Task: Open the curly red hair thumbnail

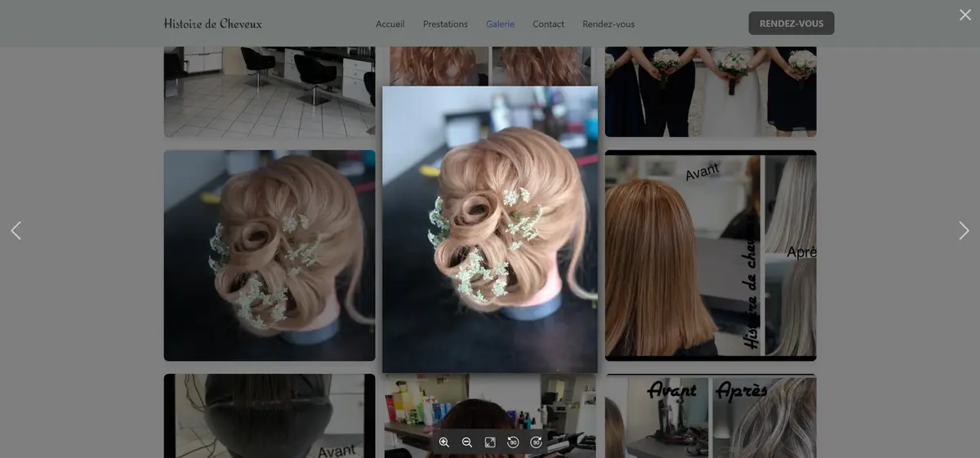Action: pyautogui.click(x=490, y=66)
